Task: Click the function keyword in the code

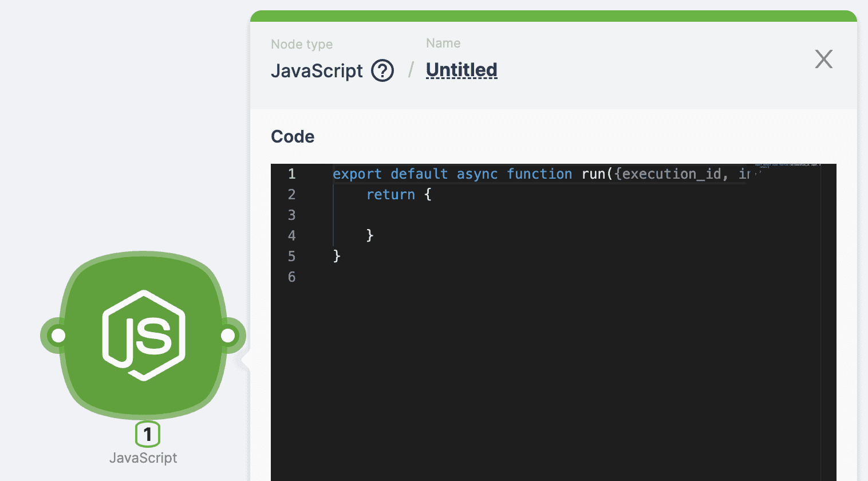Action: coord(539,174)
